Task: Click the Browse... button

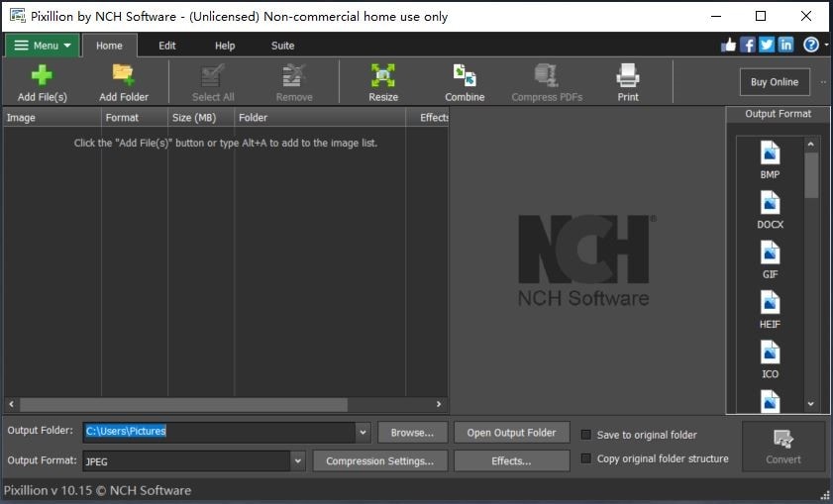Action: pos(412,433)
